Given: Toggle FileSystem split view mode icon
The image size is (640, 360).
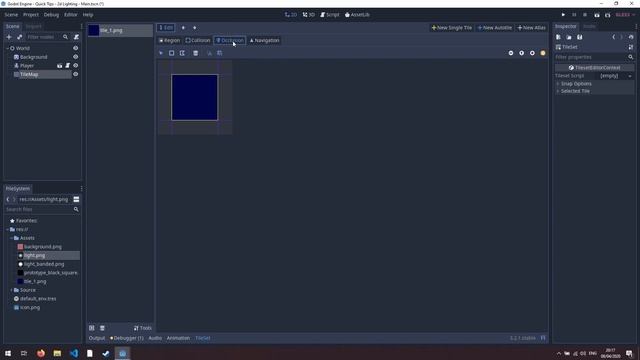Looking at the screenshot, I should click(x=76, y=200).
